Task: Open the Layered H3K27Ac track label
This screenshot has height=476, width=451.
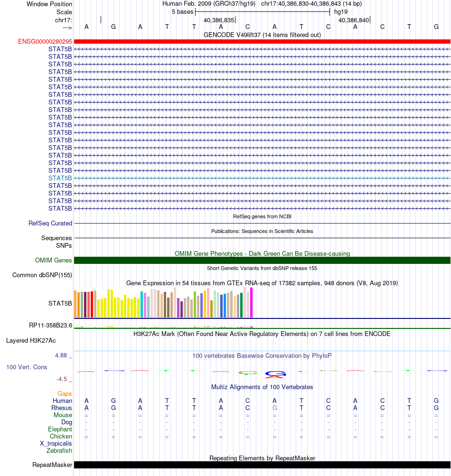Action: point(31,341)
